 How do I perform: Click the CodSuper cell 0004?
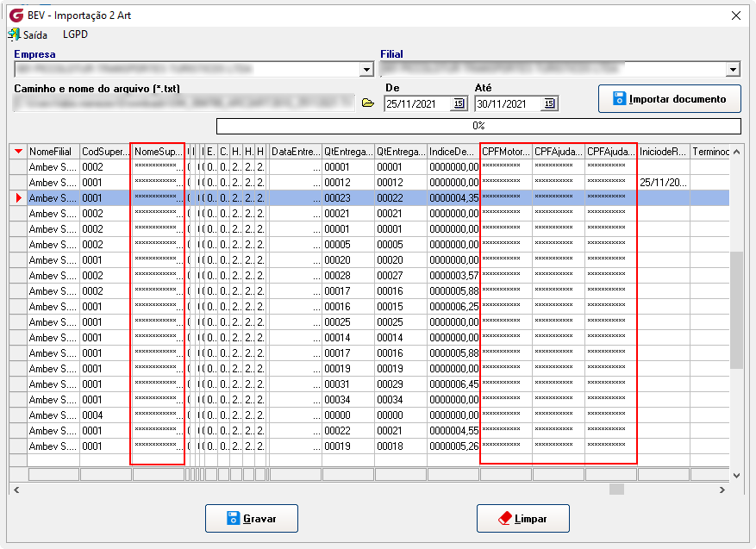[x=105, y=415]
